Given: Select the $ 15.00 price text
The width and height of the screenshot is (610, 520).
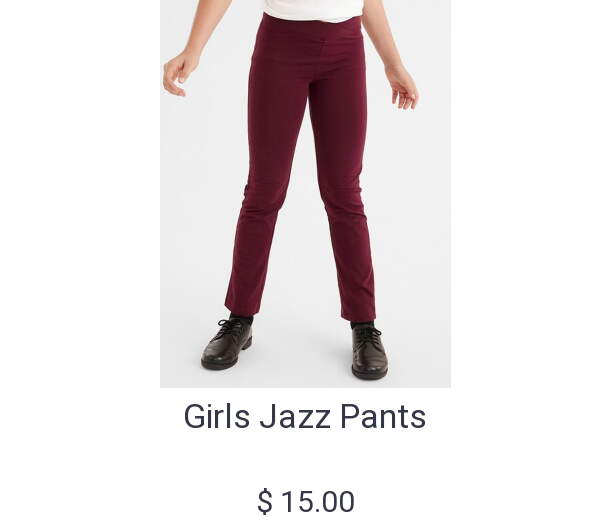Looking at the screenshot, I should (306, 501).
